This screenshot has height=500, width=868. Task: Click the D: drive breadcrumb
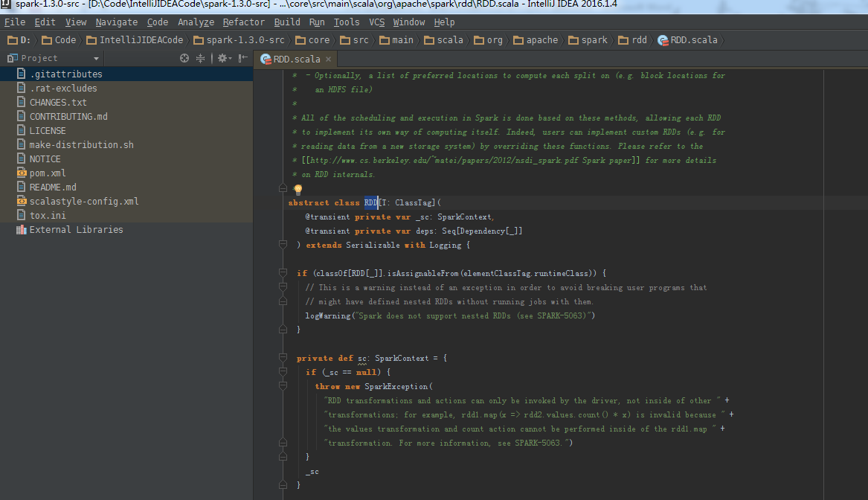click(19, 40)
